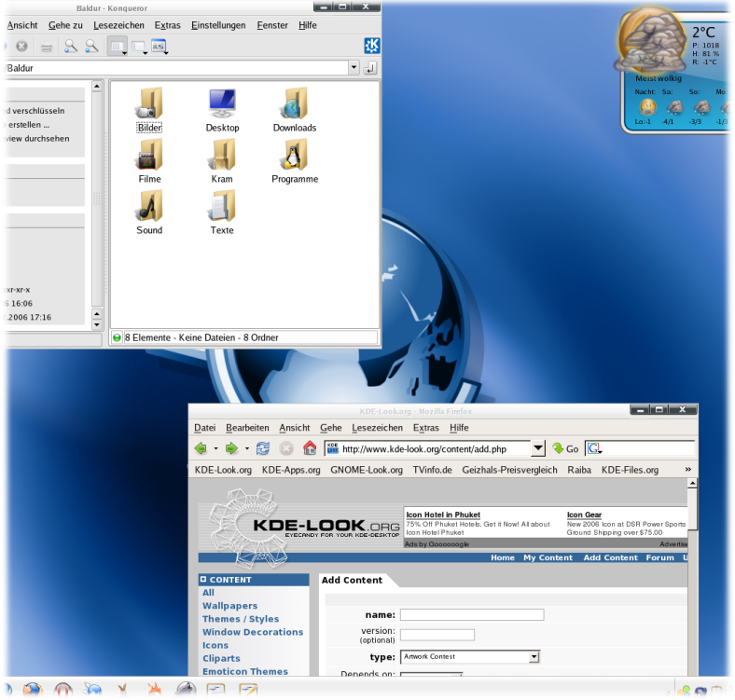Click the Konqueror sidebar scrollbar down arrow
The width and height of the screenshot is (735, 700).
coord(97,324)
